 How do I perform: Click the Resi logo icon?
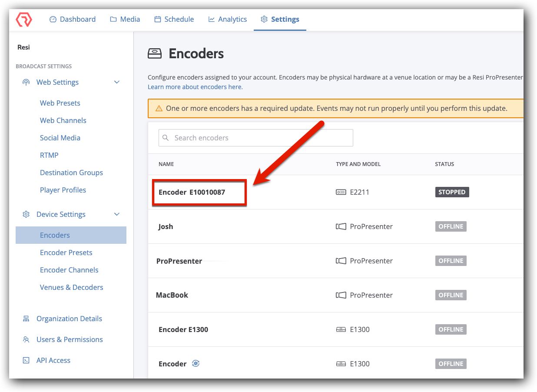pos(24,20)
